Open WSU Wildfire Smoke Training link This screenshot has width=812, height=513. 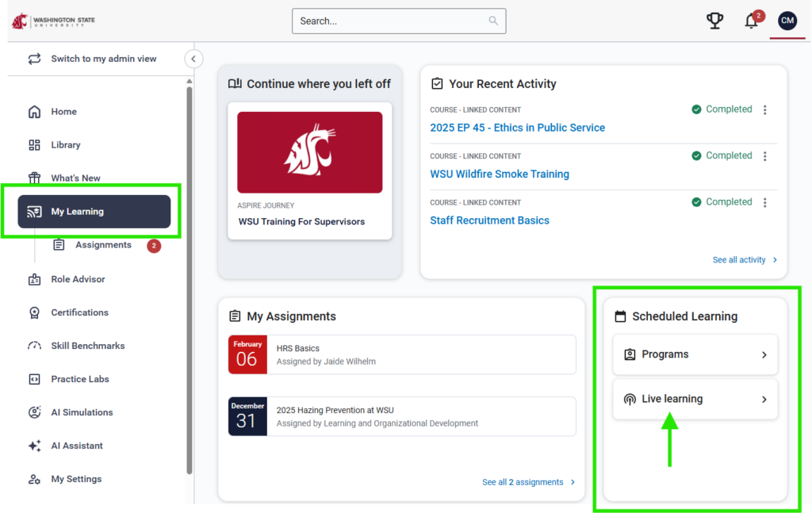500,174
